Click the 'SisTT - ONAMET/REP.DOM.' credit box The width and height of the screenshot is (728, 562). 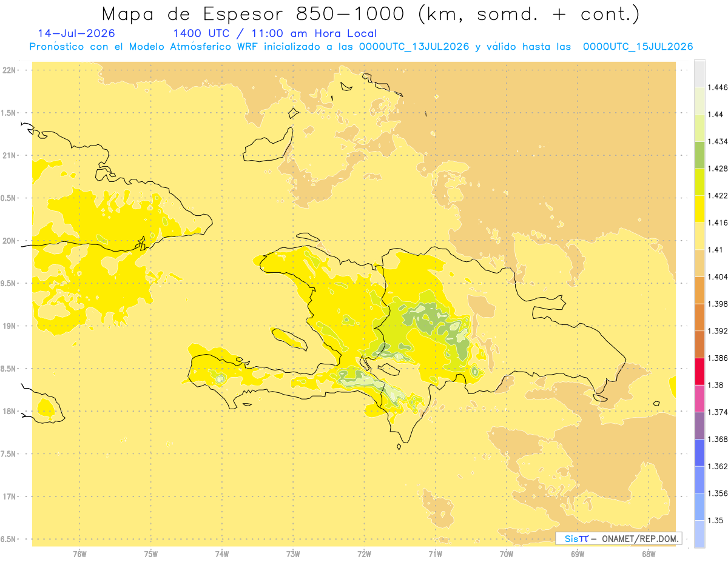tap(619, 538)
